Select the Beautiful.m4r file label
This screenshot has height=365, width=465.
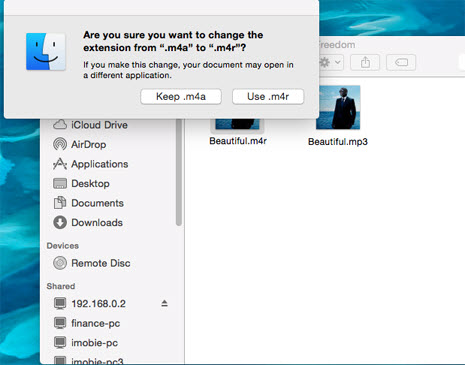pyautogui.click(x=238, y=141)
